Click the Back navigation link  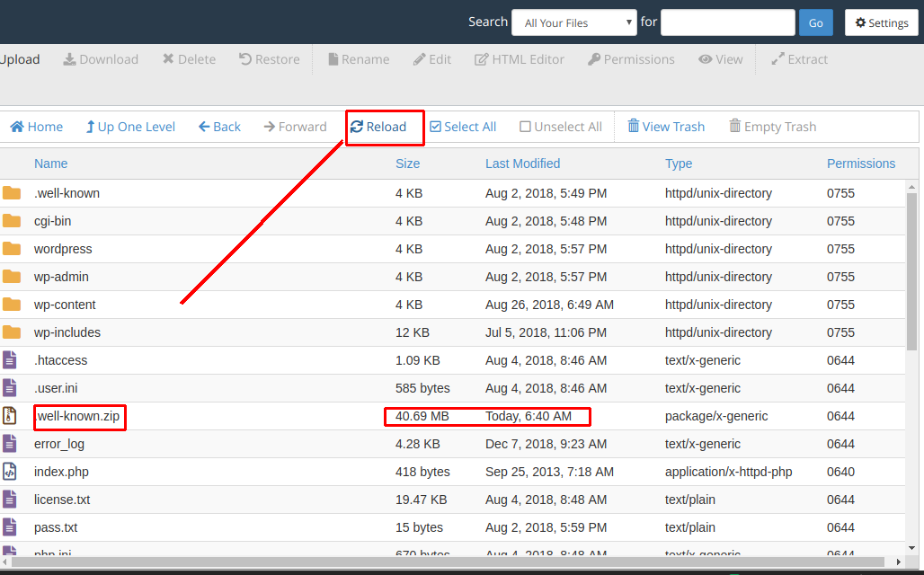click(x=220, y=127)
